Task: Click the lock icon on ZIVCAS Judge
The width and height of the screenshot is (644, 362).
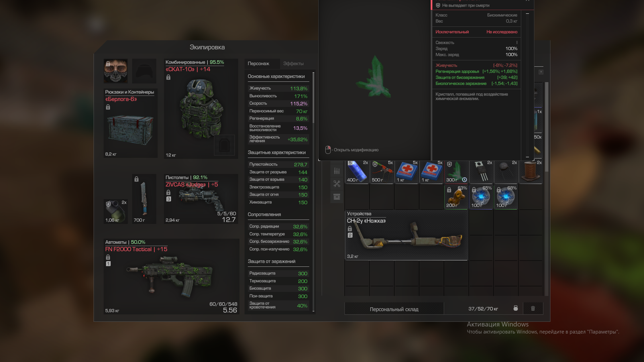Action: point(168,192)
